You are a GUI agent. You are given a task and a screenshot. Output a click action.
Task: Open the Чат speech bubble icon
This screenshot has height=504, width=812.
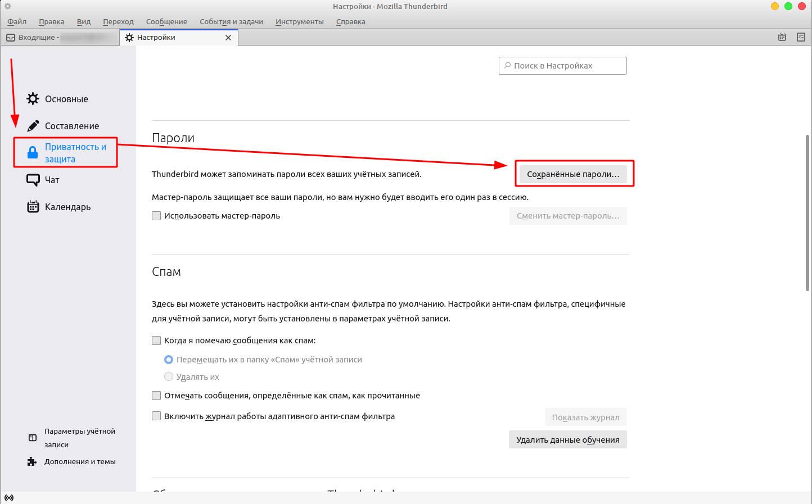33,180
